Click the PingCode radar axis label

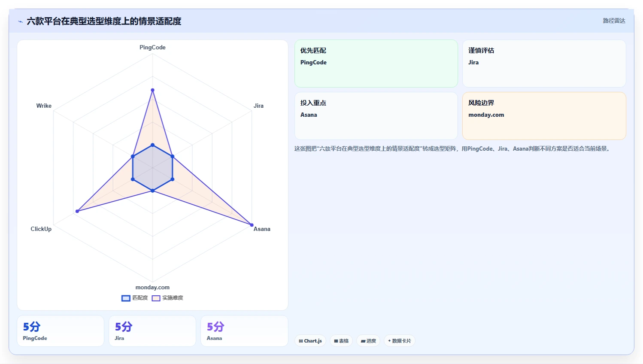tap(152, 48)
